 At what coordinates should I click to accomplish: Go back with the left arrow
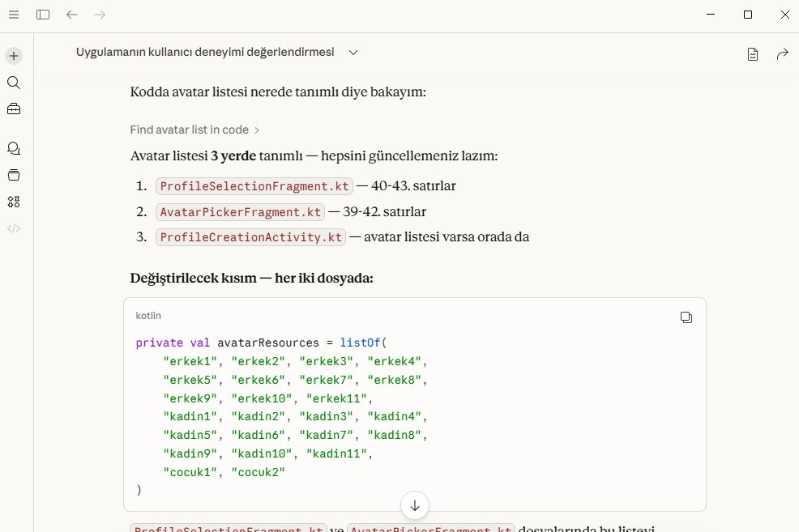point(72,15)
